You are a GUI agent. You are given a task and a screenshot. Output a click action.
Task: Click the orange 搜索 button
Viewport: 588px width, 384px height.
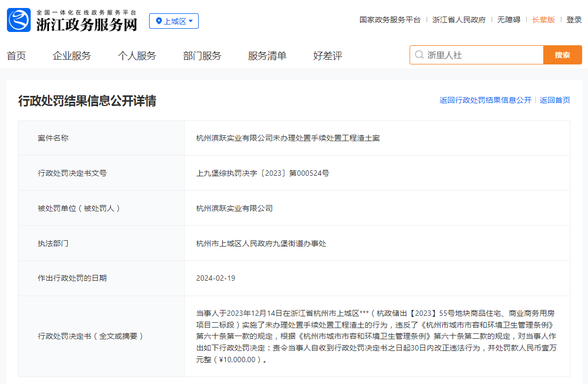562,55
